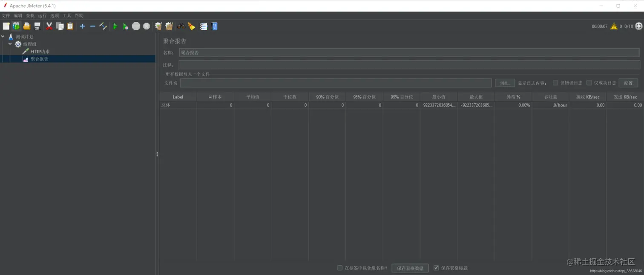
Task: Click the # 样本 column header
Action: (x=215, y=97)
